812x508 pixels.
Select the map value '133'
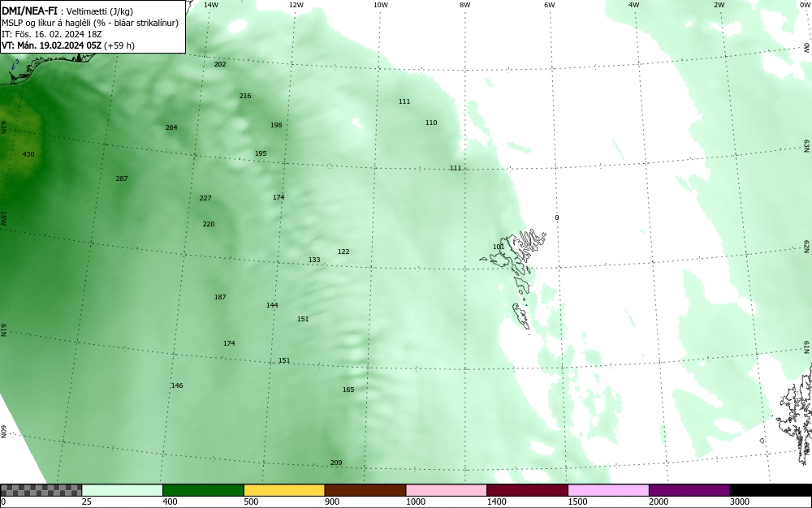point(314,260)
